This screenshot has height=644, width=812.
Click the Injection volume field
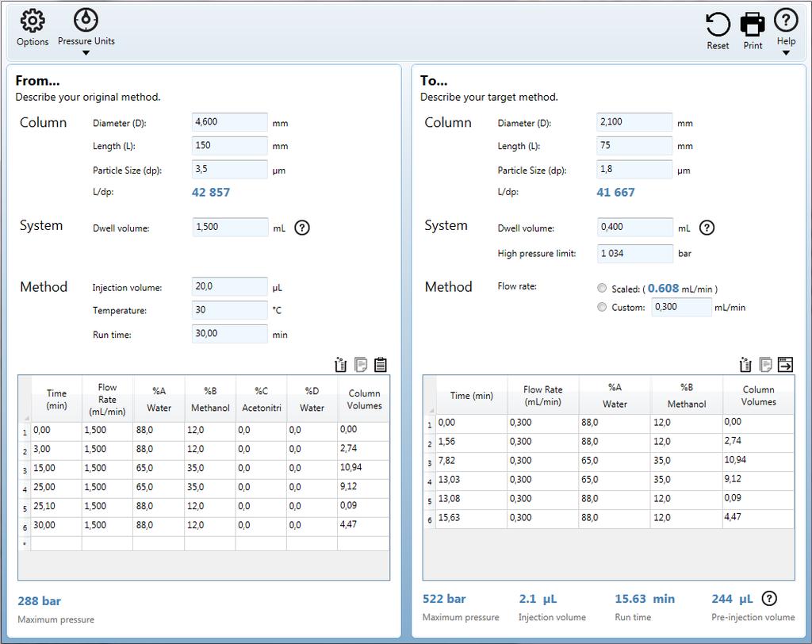click(x=229, y=286)
